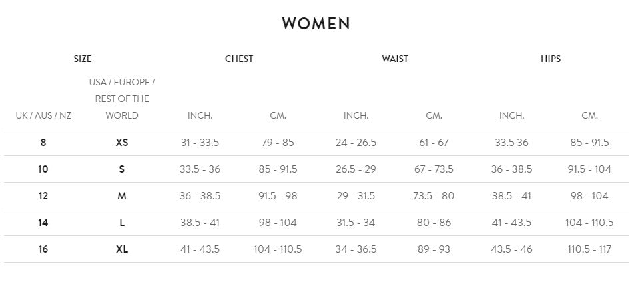Select UK size 12 cell
The image size is (644, 288).
click(x=43, y=196)
